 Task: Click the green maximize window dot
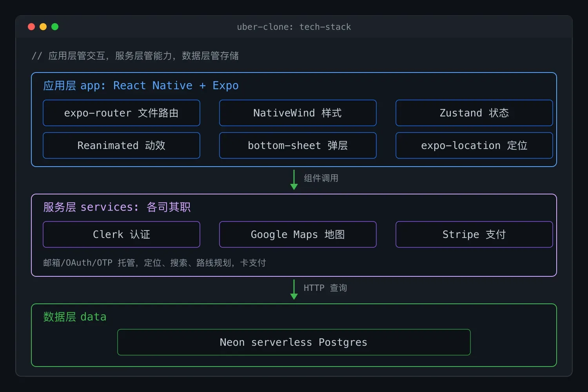[55, 27]
